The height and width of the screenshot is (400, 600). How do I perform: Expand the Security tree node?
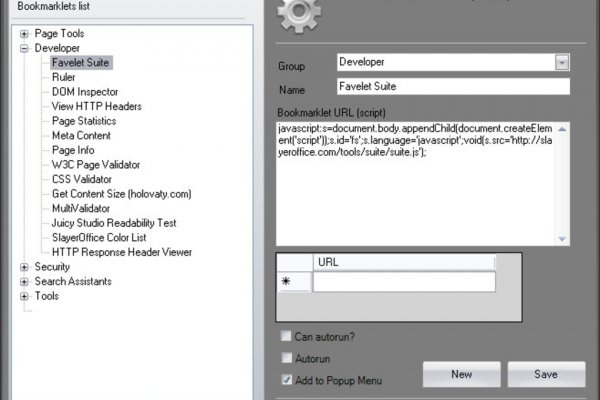(x=24, y=267)
